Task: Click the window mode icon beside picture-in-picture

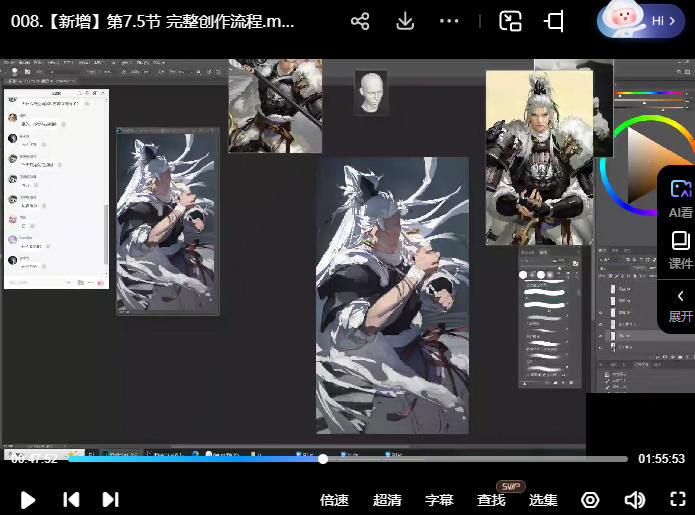Action: click(x=554, y=21)
